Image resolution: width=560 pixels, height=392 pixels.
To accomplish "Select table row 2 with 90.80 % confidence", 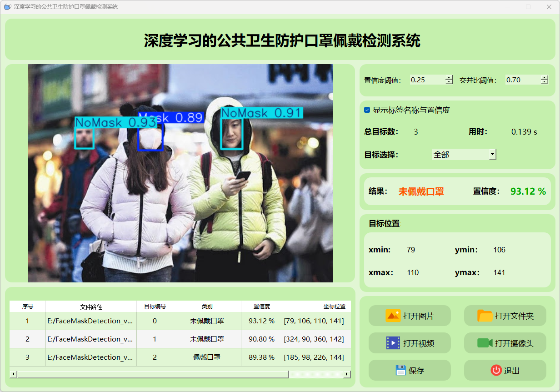I will tap(207, 339).
